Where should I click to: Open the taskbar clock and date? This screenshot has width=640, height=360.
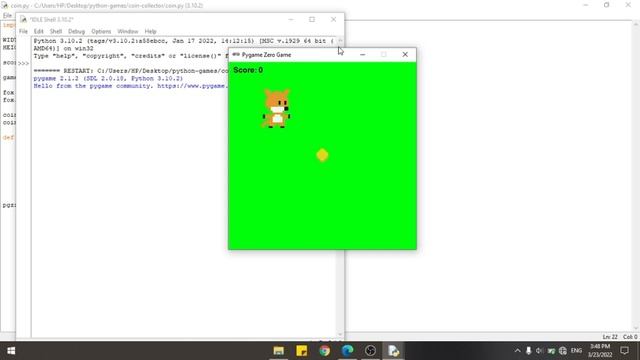click(600, 351)
